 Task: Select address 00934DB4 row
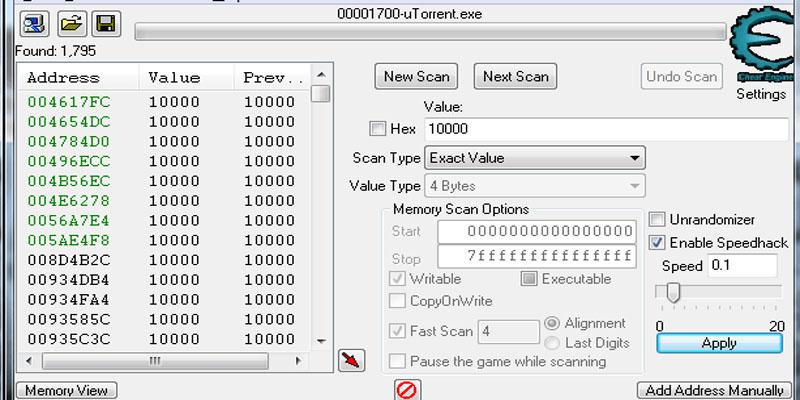click(x=164, y=280)
